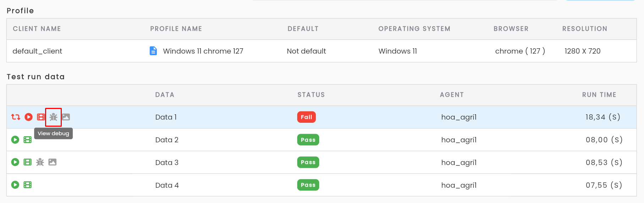Click the 1280 X 720 resolution
Screen dimensions: 644x203
pyautogui.click(x=583, y=51)
